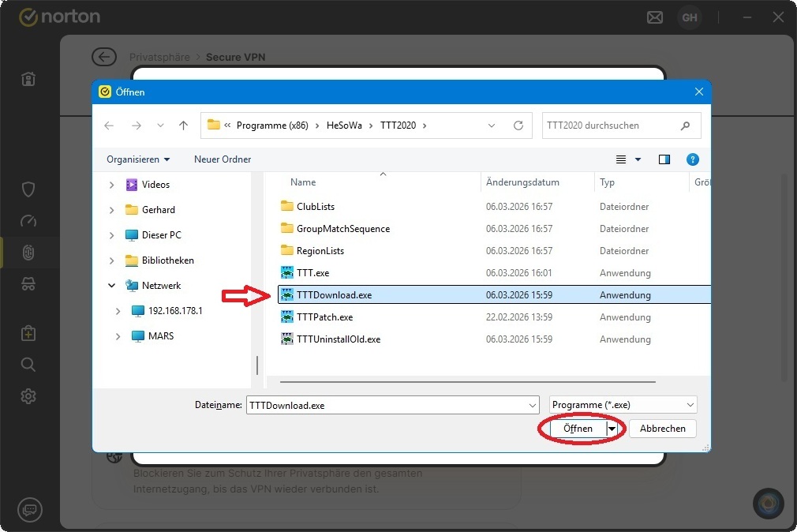Open file type filter Programme (*.exe)
797x532 pixels.
click(x=623, y=405)
